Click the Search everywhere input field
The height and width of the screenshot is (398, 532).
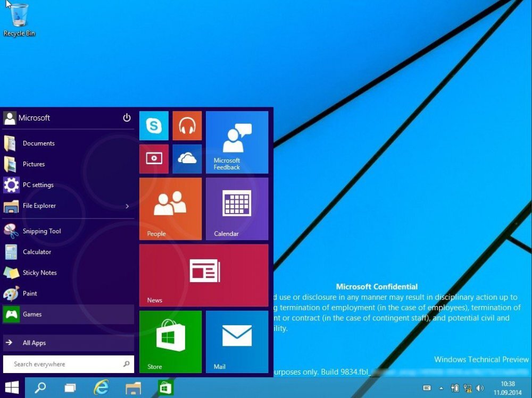click(64, 363)
